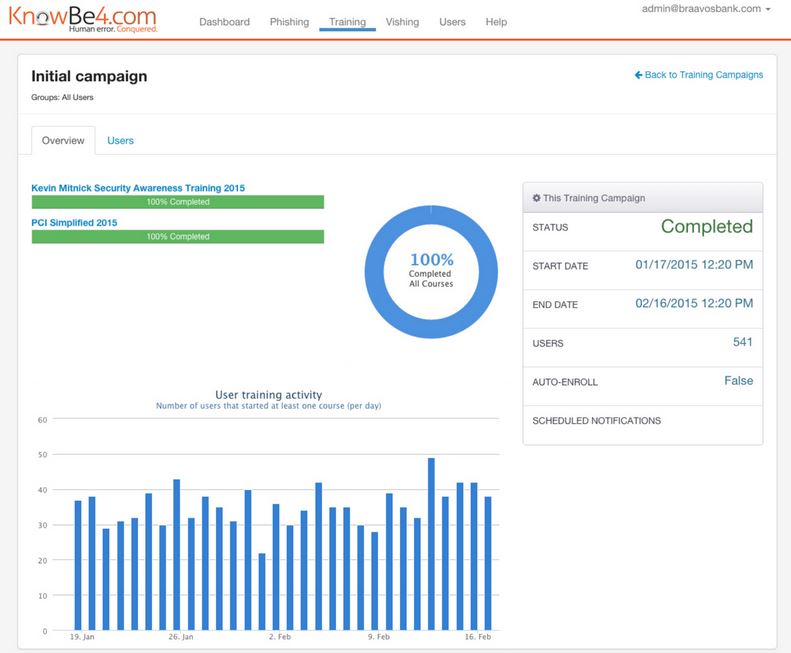
Task: Click the back arrow icon beside Training Campaigns
Action: click(x=638, y=75)
